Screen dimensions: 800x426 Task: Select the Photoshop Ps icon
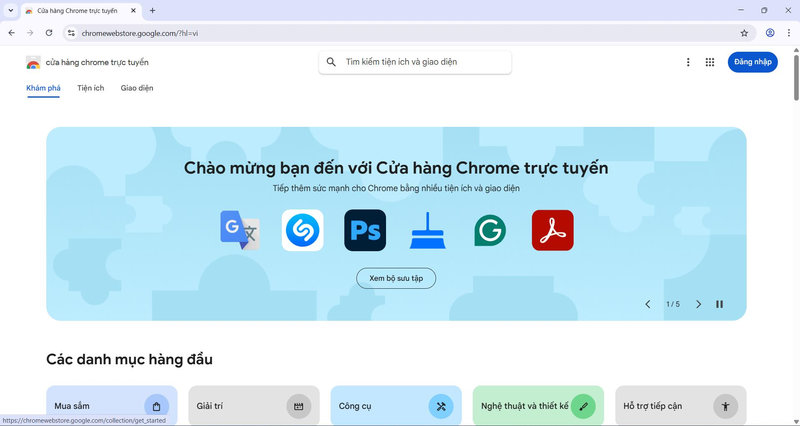[365, 230]
